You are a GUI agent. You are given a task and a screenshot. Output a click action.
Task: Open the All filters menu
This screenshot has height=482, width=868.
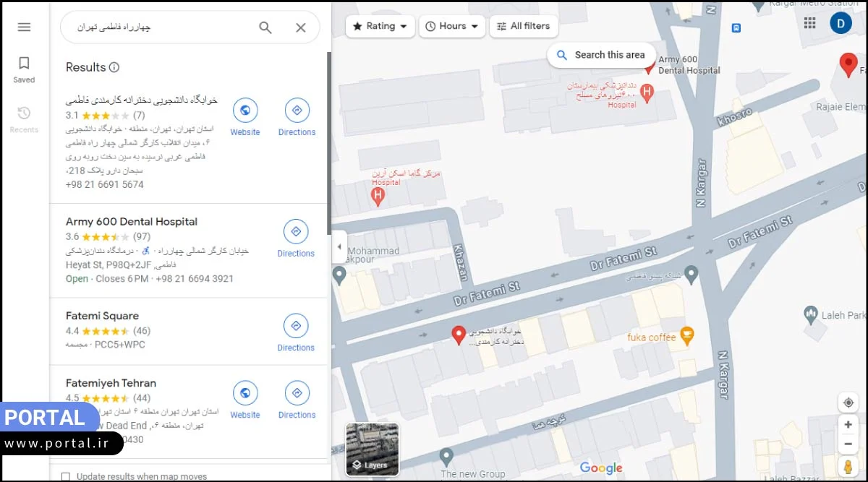point(524,26)
